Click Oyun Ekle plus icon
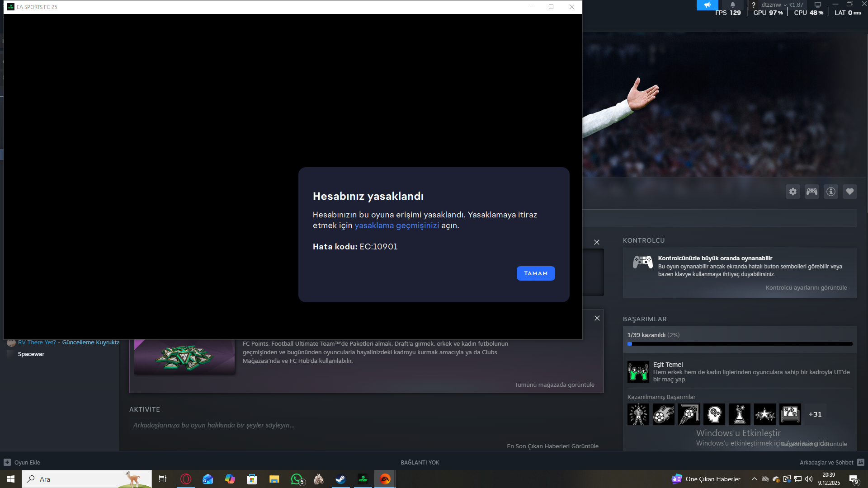Image resolution: width=868 pixels, height=488 pixels. [7, 462]
